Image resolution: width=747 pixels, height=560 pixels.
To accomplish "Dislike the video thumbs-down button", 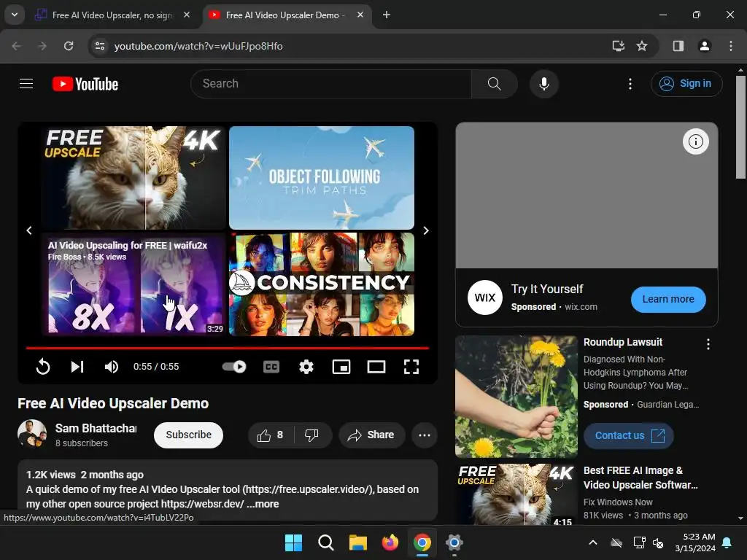I will [x=311, y=435].
